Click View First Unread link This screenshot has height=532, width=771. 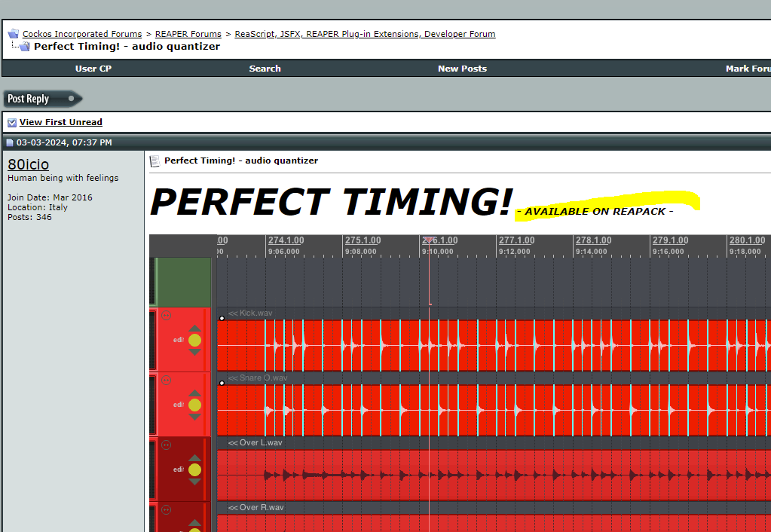tap(61, 122)
